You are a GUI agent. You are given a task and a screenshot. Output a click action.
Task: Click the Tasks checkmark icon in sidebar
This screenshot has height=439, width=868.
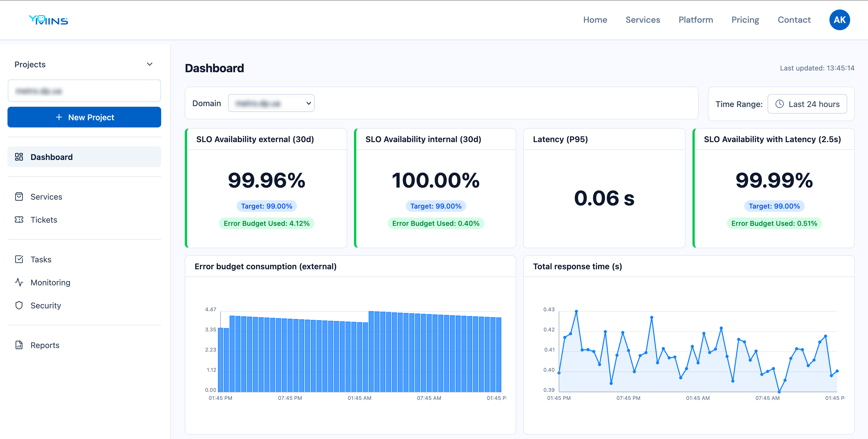pos(19,259)
